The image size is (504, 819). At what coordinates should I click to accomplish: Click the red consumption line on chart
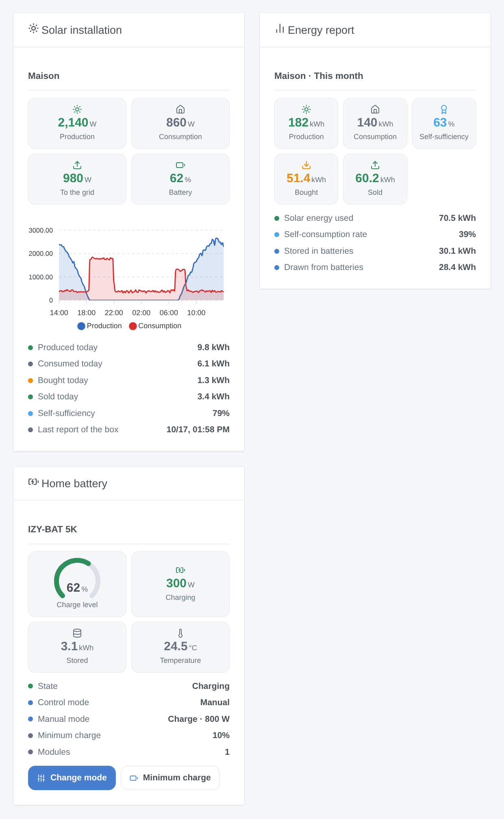click(x=101, y=258)
